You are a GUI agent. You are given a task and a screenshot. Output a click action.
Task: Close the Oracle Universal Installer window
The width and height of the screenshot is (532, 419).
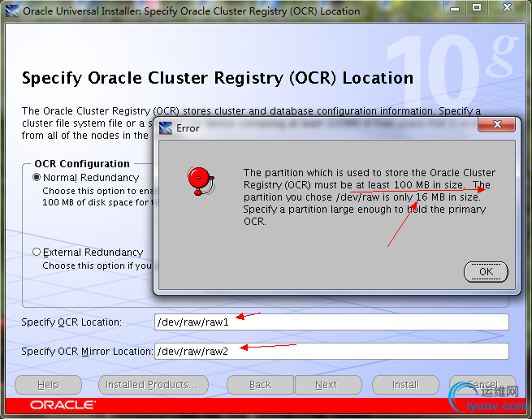[x=507, y=8]
